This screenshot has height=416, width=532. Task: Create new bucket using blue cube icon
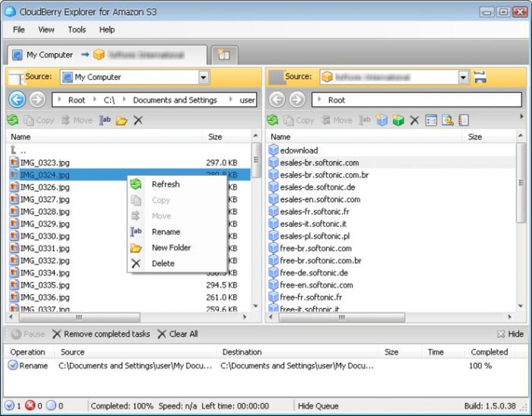(381, 120)
